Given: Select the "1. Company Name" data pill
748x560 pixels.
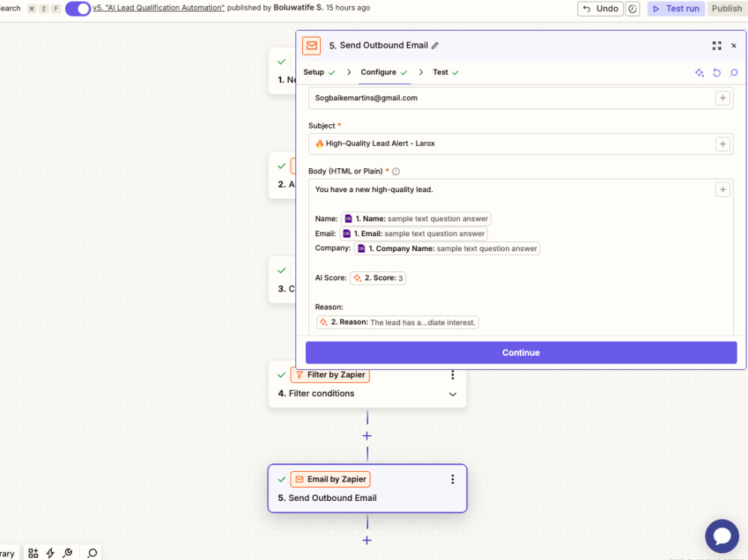Looking at the screenshot, I should [x=447, y=248].
